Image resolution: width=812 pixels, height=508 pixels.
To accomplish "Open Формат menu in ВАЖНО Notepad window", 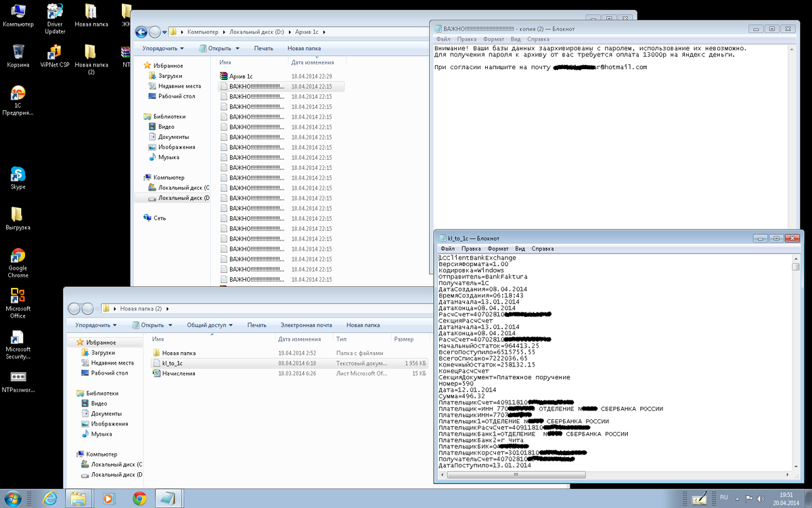I will [493, 39].
